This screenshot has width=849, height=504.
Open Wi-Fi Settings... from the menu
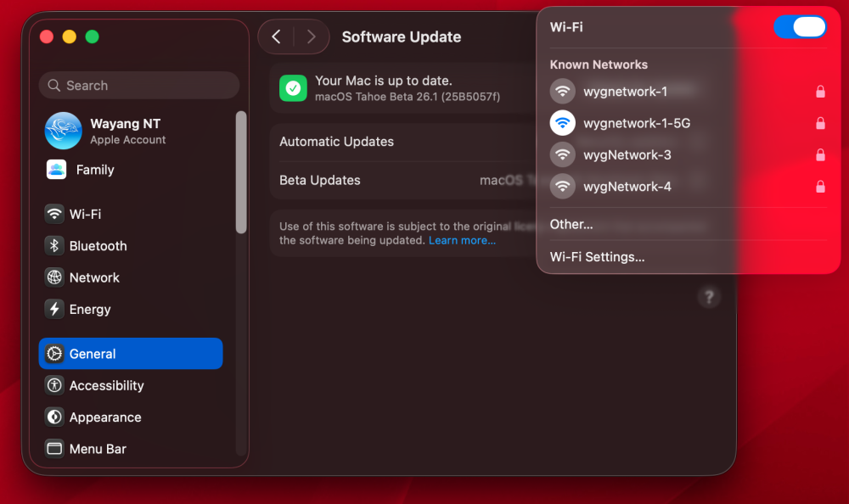click(597, 256)
